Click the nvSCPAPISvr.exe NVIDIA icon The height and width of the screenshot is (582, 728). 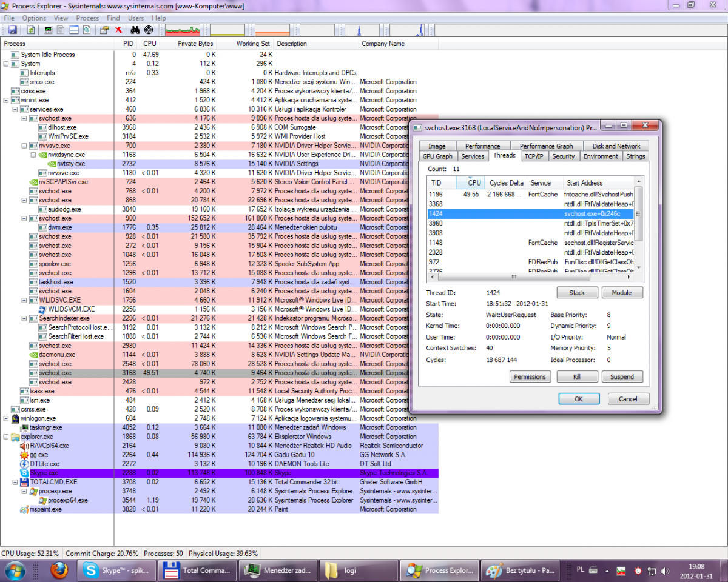(x=34, y=182)
